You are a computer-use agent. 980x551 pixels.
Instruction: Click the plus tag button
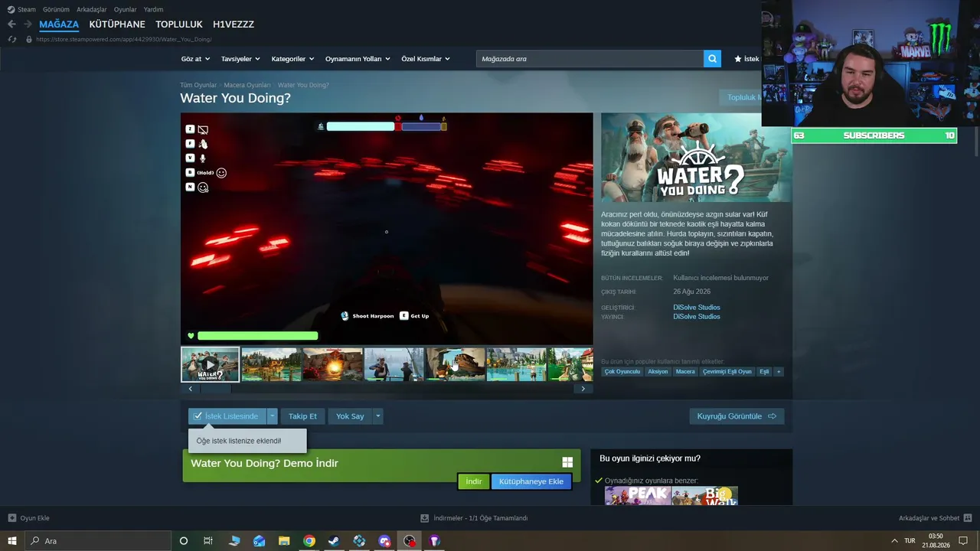(x=779, y=372)
